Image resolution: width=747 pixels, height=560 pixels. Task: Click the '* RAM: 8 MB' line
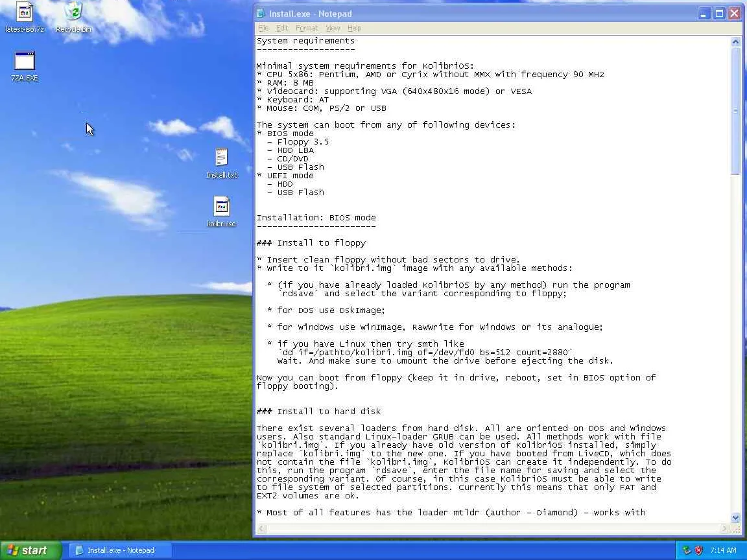[x=285, y=83]
